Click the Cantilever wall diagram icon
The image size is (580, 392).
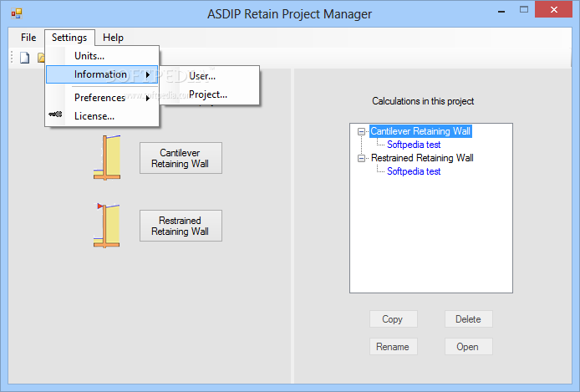pos(107,158)
